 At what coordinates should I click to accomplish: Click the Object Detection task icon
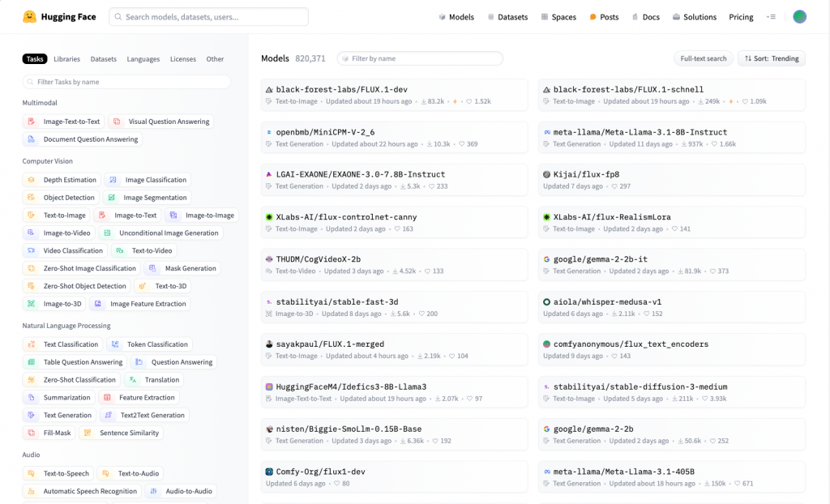point(32,198)
